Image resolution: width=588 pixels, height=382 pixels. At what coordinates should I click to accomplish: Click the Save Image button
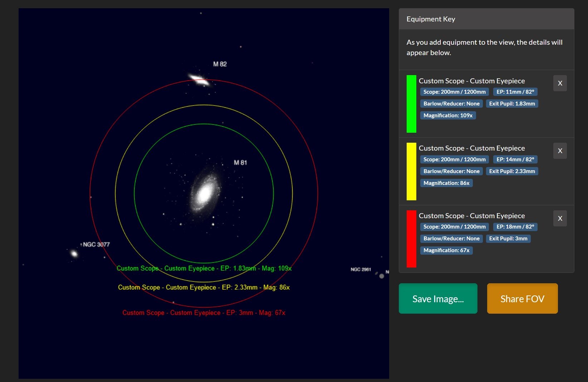[x=438, y=299]
